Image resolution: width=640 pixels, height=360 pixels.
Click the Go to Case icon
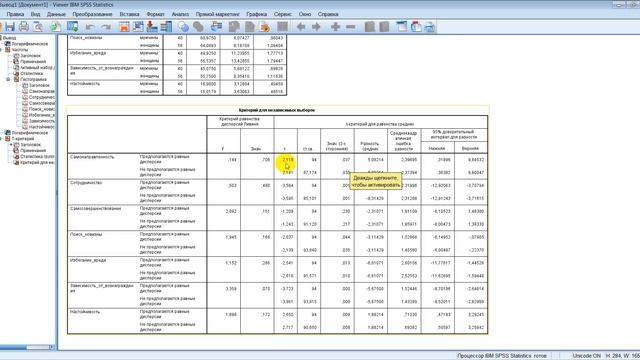(x=138, y=27)
